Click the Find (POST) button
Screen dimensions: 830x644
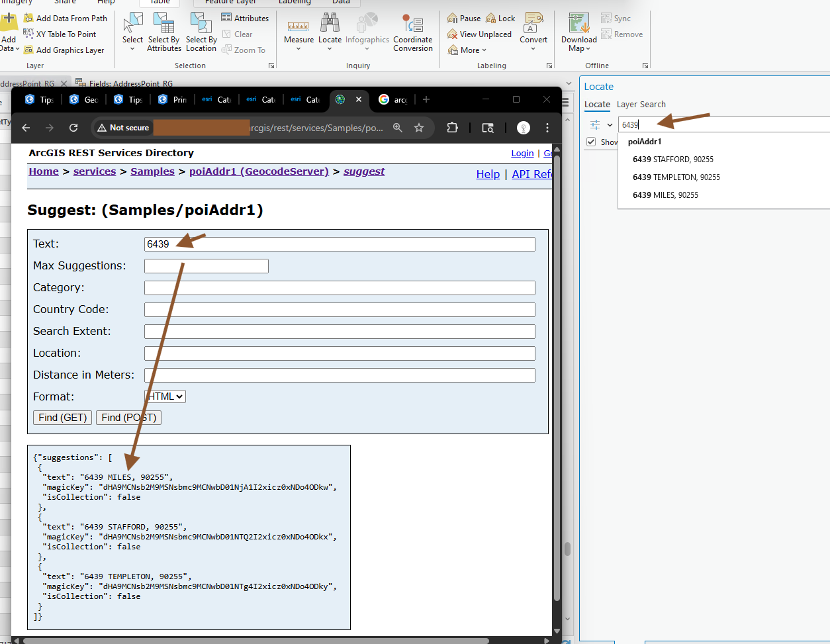[x=128, y=418]
